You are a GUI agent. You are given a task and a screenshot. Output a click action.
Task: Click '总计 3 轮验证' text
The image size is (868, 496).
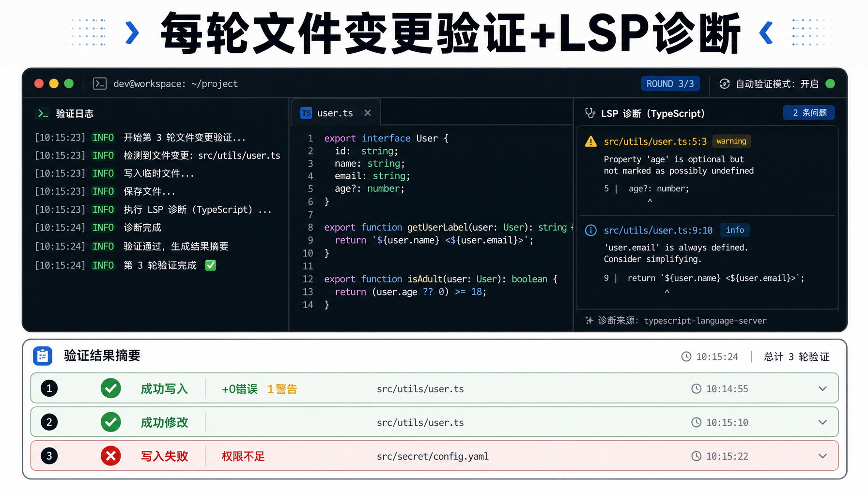pyautogui.click(x=796, y=357)
